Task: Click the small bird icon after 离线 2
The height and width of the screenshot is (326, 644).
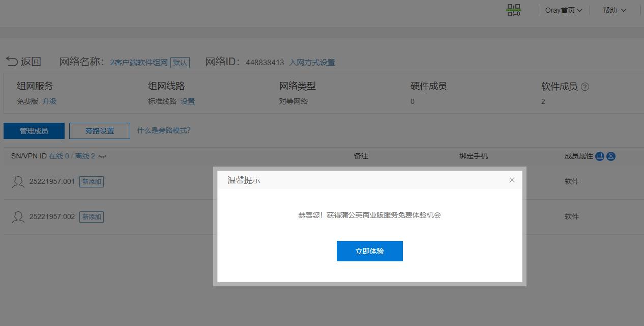Action: tap(102, 156)
